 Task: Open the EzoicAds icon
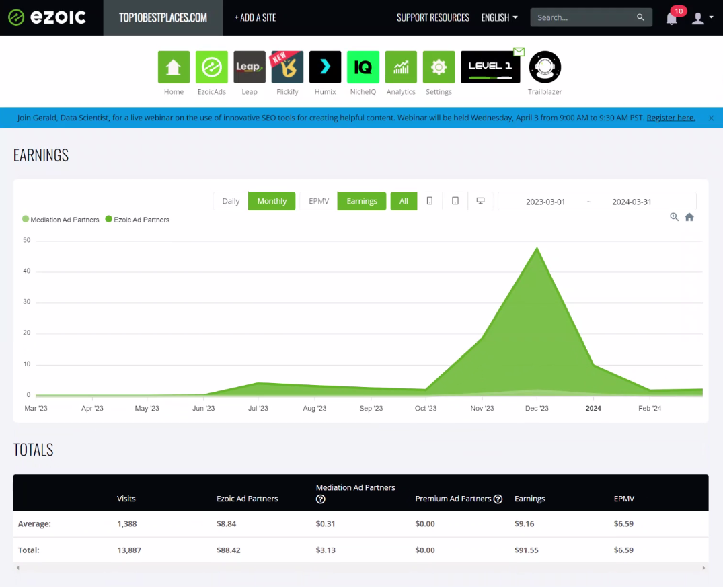click(x=212, y=67)
